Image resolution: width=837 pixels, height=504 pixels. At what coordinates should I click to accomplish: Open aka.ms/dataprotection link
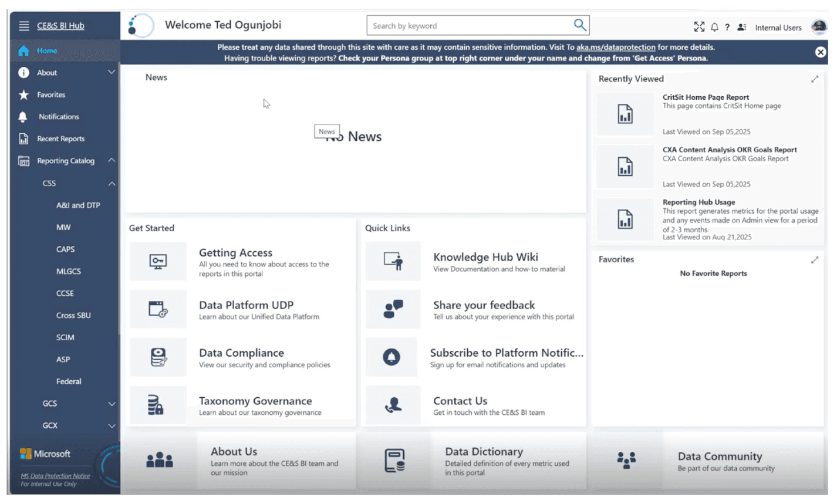[x=616, y=48]
